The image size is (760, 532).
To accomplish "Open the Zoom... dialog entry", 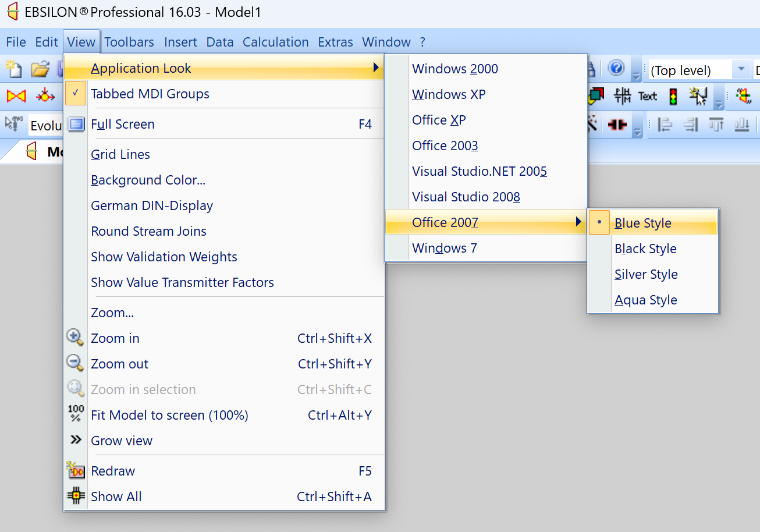I will point(224,313).
